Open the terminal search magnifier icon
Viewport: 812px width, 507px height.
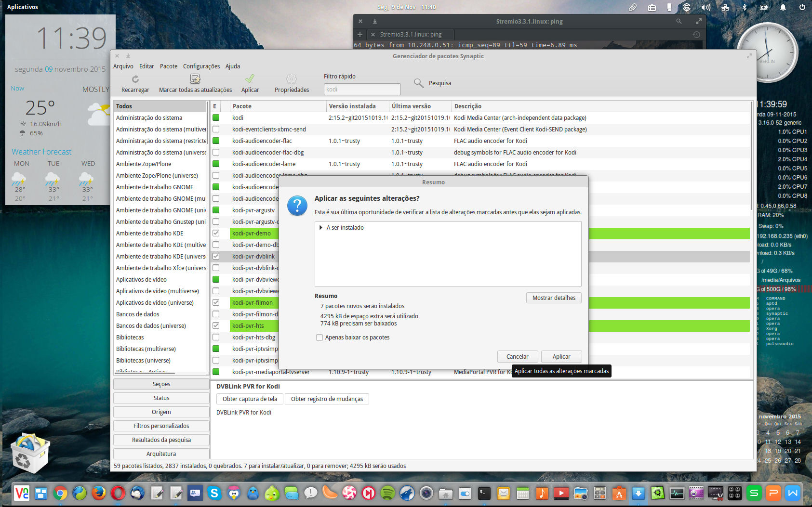[x=679, y=21]
